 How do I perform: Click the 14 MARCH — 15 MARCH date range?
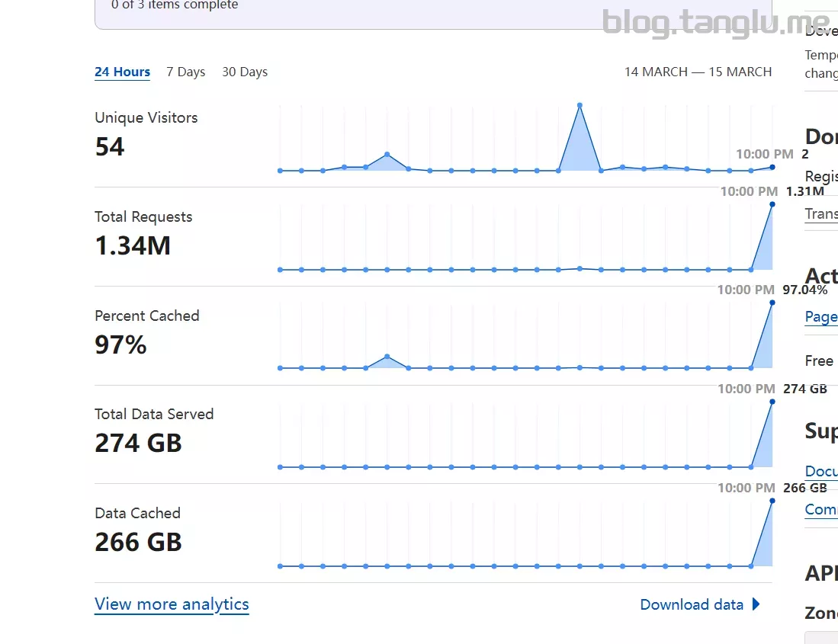click(698, 72)
